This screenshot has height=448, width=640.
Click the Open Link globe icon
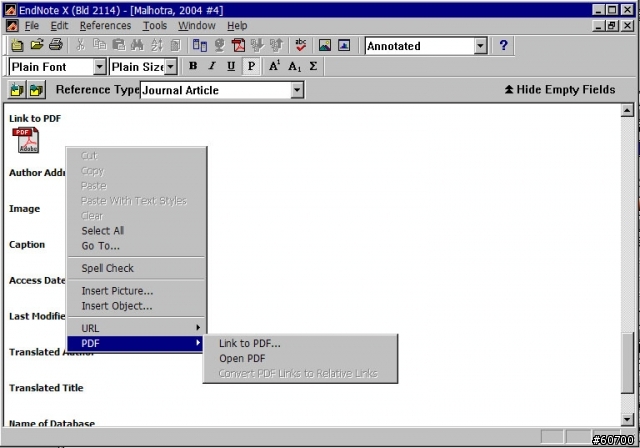coord(220,45)
